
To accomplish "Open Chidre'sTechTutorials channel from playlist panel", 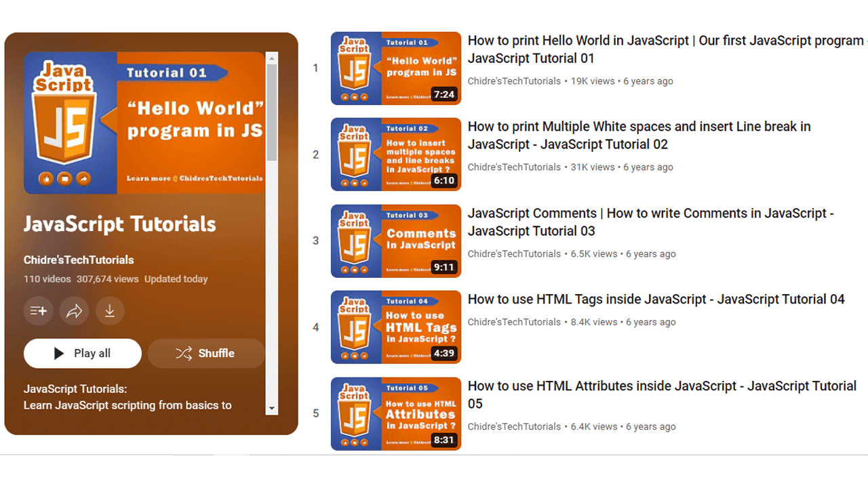I will click(79, 260).
